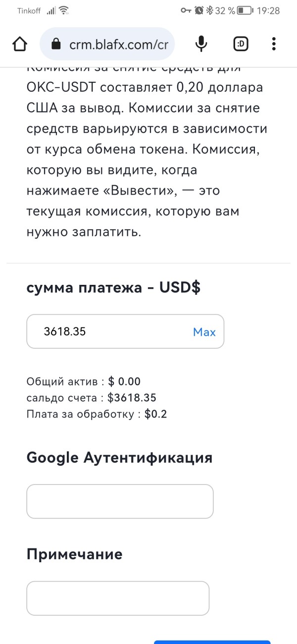Tap the alarm clock status icon
The image size is (297, 644).
click(x=199, y=10)
